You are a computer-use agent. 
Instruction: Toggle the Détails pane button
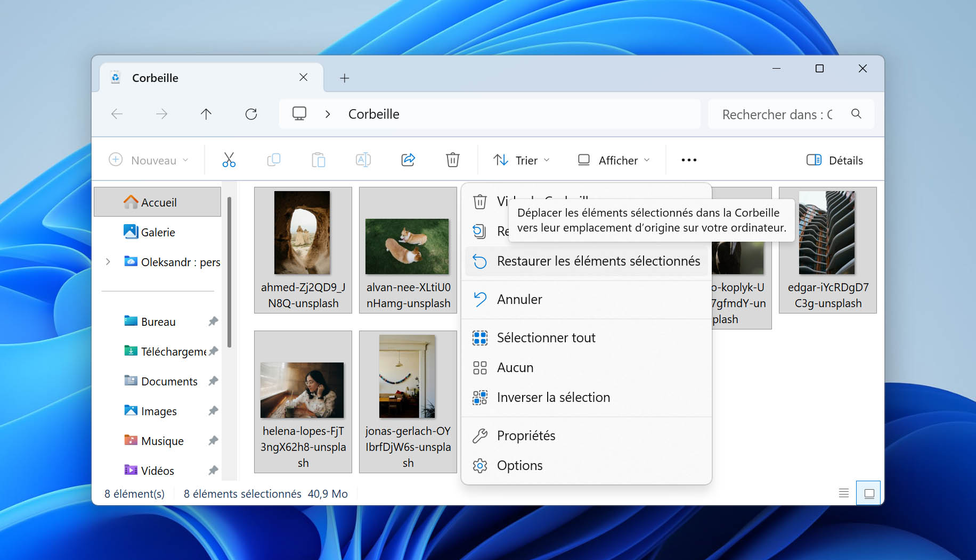pyautogui.click(x=835, y=160)
